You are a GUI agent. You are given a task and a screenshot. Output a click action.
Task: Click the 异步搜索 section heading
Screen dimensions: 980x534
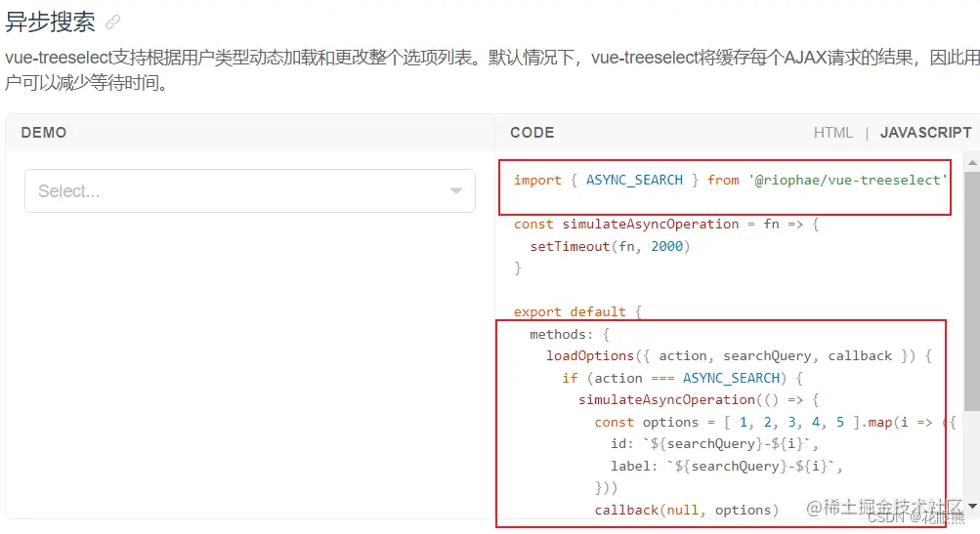point(50,22)
